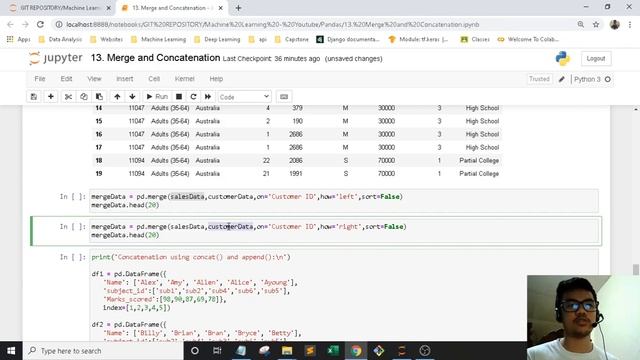Reload the page

point(40,24)
